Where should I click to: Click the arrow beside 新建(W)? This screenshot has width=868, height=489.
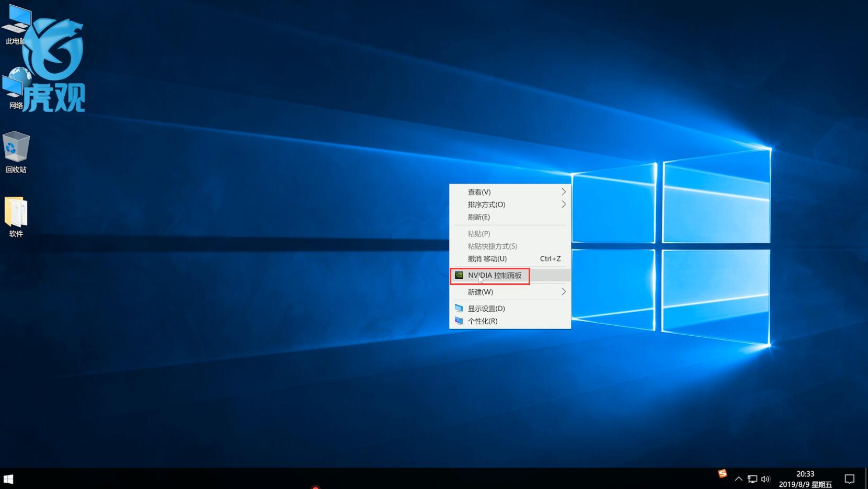pyautogui.click(x=564, y=292)
